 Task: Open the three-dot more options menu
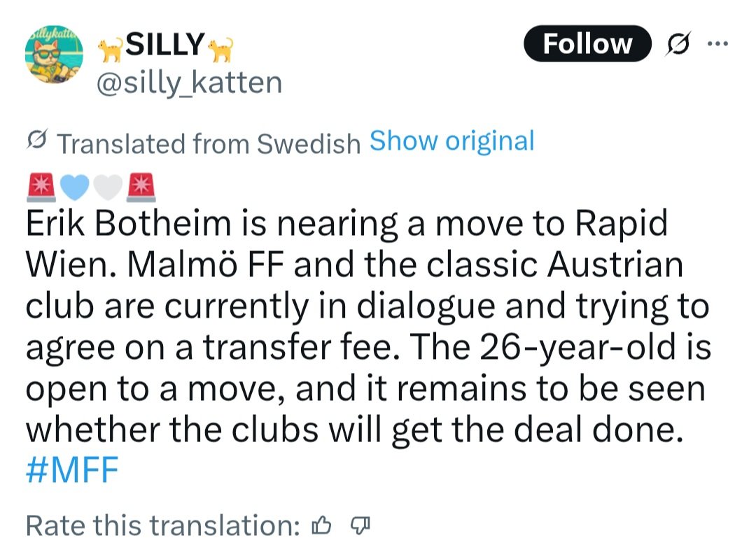pos(718,43)
